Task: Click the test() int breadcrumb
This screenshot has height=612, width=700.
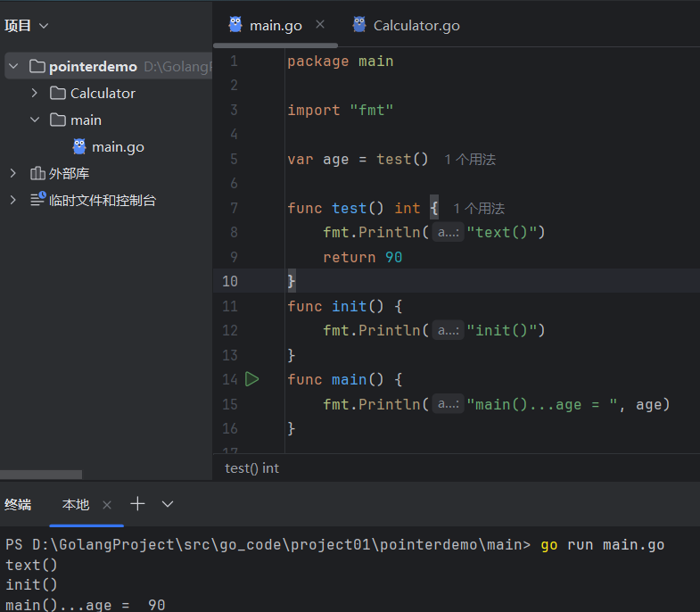Action: (251, 467)
